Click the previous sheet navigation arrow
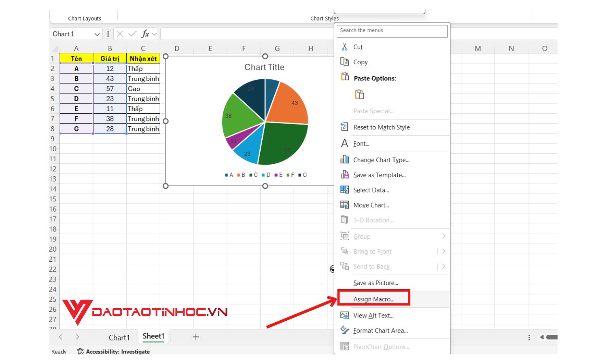This screenshot has width=607, height=364. point(61,337)
